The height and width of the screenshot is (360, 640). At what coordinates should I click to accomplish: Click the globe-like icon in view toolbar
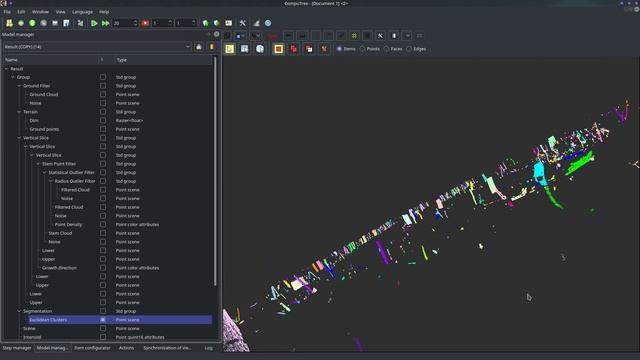click(260, 49)
